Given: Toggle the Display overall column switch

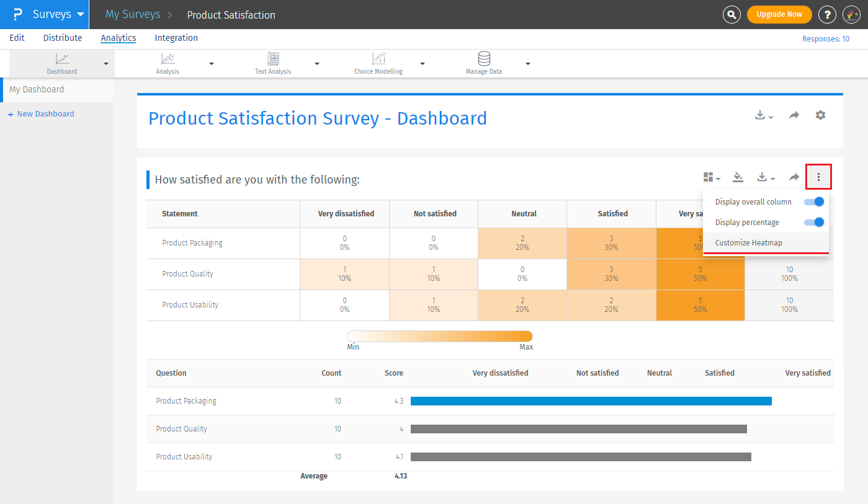Looking at the screenshot, I should 813,201.
